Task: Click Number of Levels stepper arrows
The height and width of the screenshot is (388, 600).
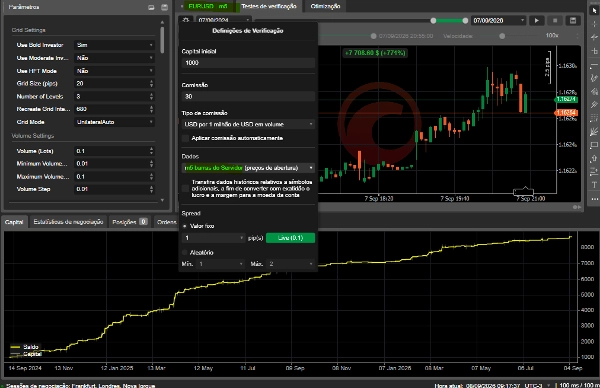Action: click(152, 96)
